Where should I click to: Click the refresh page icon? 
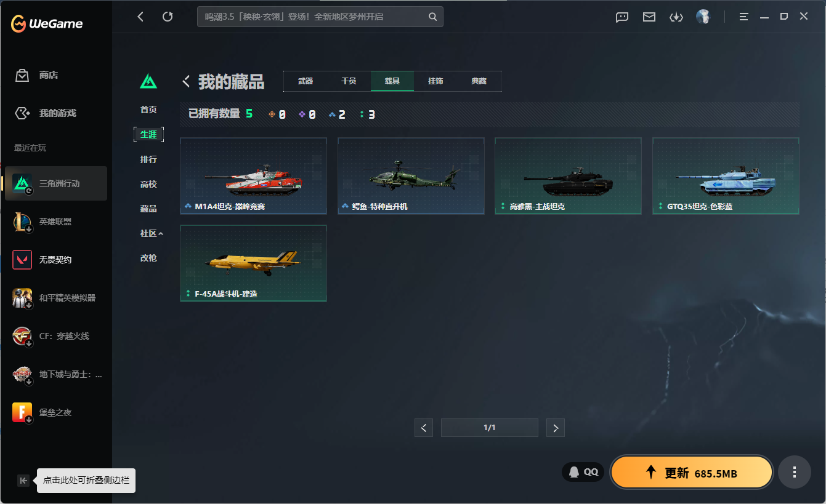coord(168,17)
